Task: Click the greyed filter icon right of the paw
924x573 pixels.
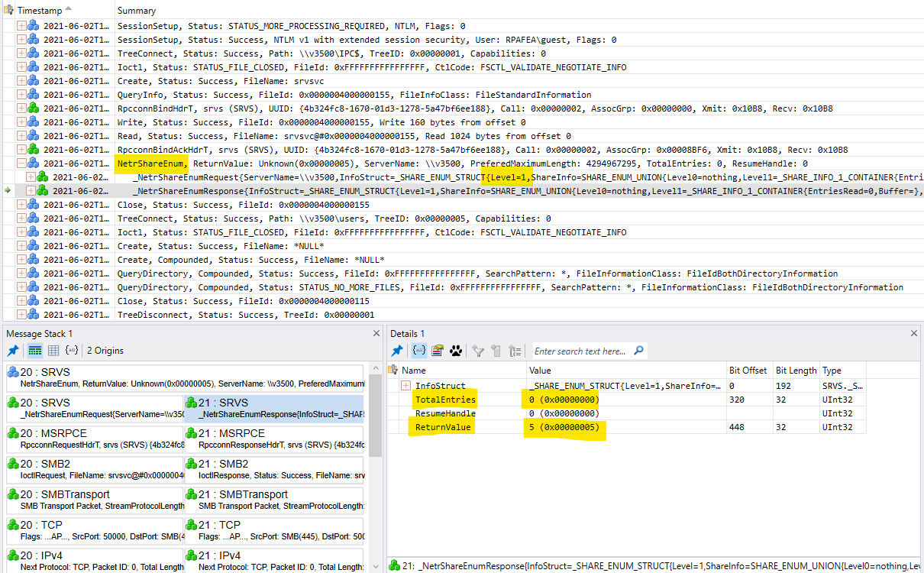Action: pos(479,351)
